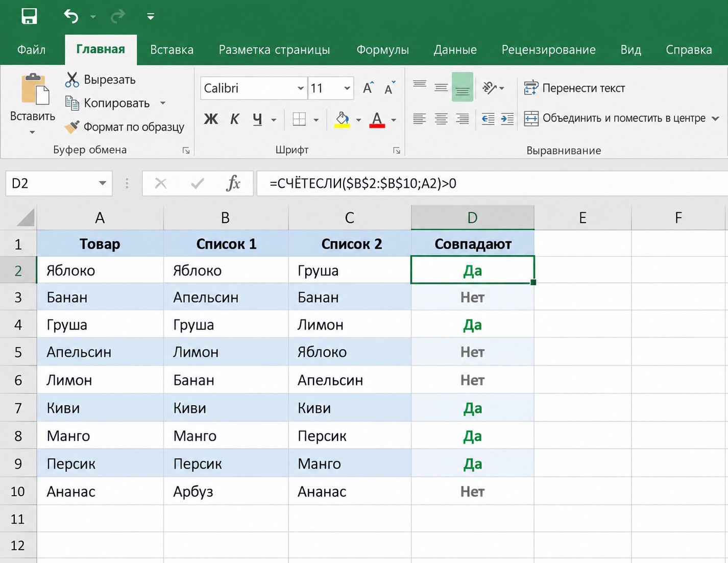Click the Align Left icon
Viewport: 728px width, 563px height.
coord(420,119)
